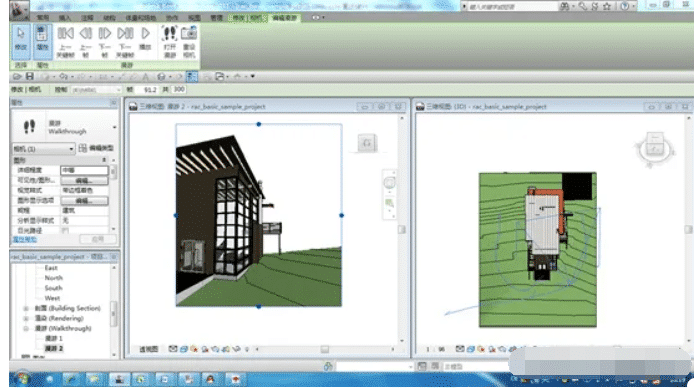This screenshot has width=694, height=388.
Task: Jump to next key frame
Action: 125,41
